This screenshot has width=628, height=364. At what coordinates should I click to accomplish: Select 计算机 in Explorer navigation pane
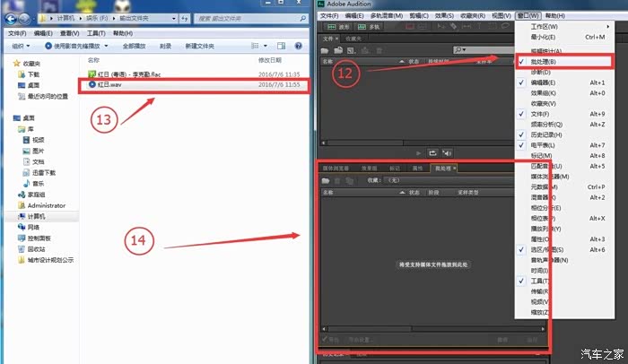click(x=36, y=216)
